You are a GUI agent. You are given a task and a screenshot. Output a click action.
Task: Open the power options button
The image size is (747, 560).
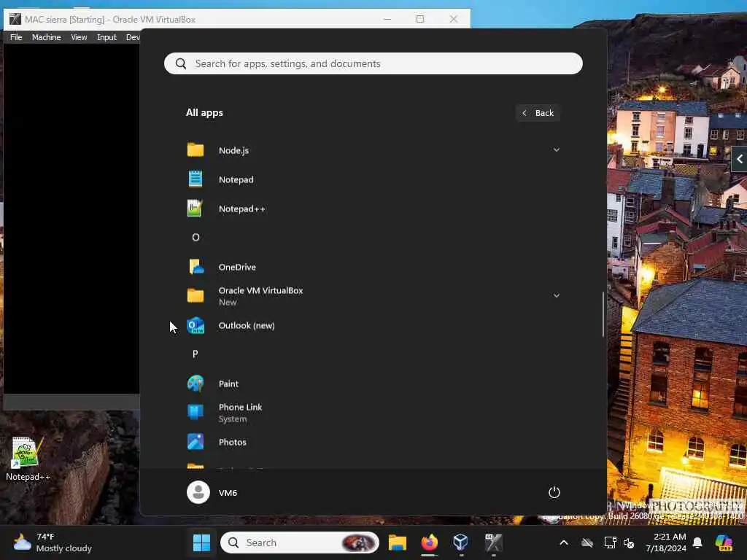[x=554, y=492]
